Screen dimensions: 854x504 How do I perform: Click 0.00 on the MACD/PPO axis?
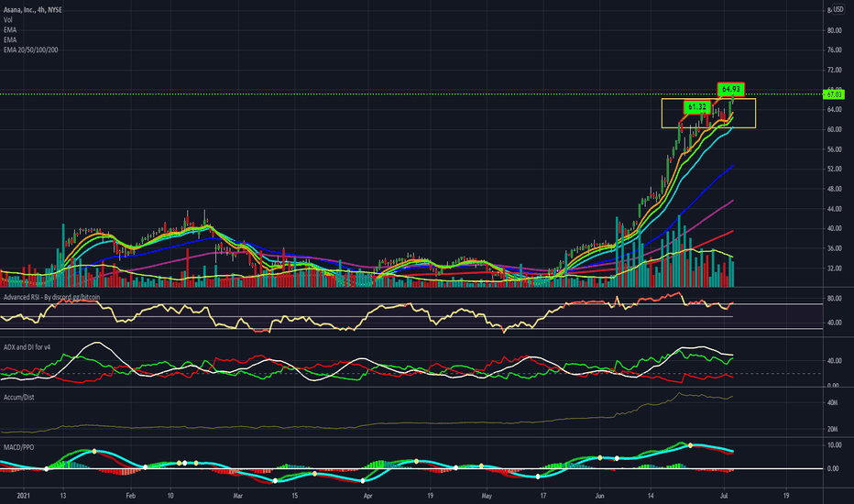point(833,468)
